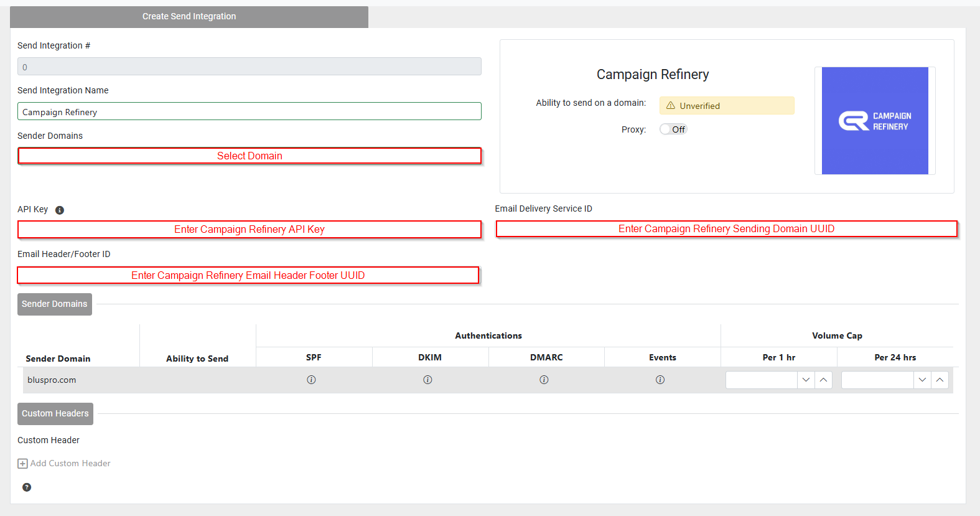The height and width of the screenshot is (516, 980).
Task: Select the Create Send Integration tab
Action: pos(189,17)
